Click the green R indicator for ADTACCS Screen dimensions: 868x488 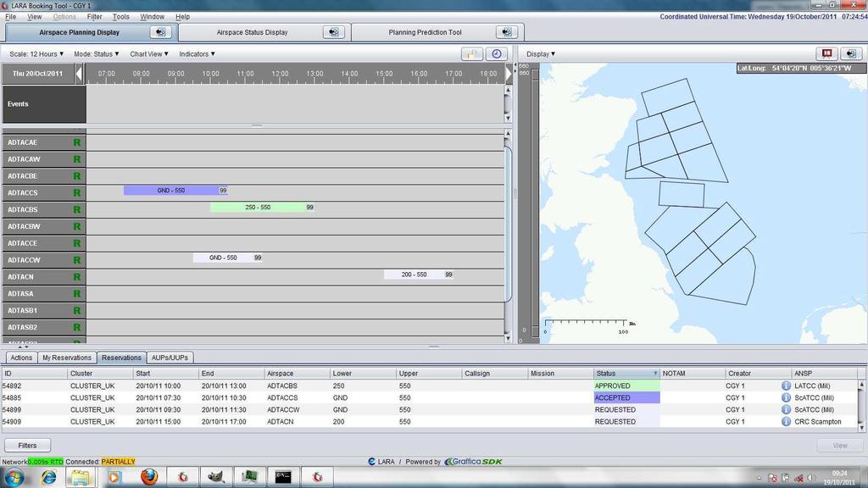coord(77,193)
